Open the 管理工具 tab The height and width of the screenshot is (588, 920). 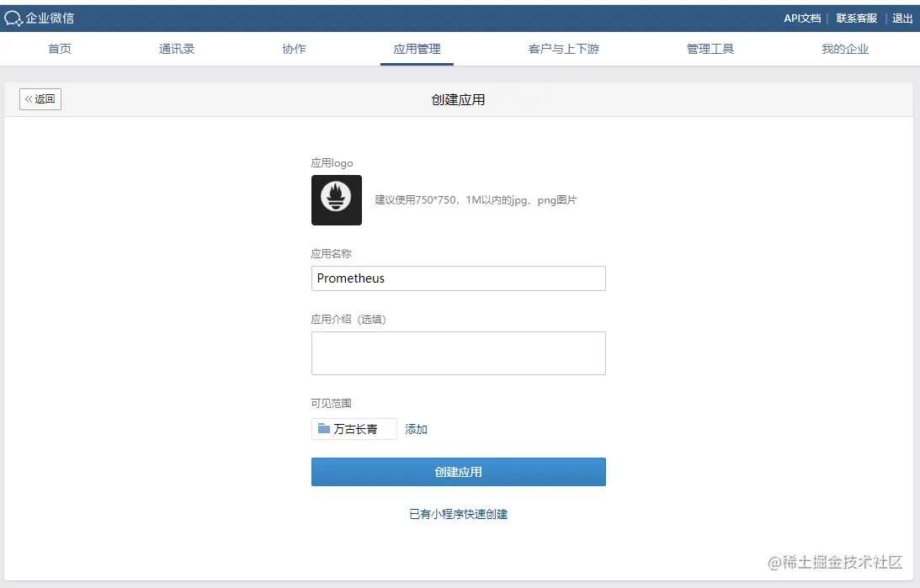coord(710,49)
